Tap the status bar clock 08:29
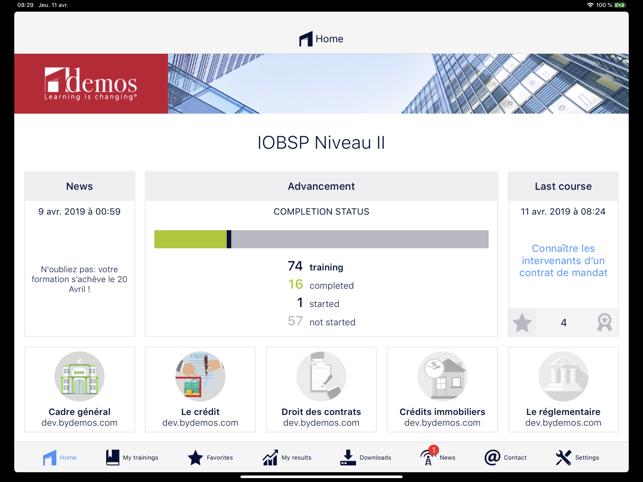Image resolution: width=643 pixels, height=482 pixels. (x=25, y=5)
